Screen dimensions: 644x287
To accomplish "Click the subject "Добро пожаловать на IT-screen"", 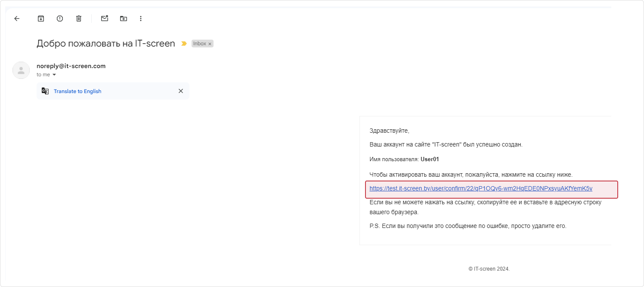I will [x=106, y=44].
